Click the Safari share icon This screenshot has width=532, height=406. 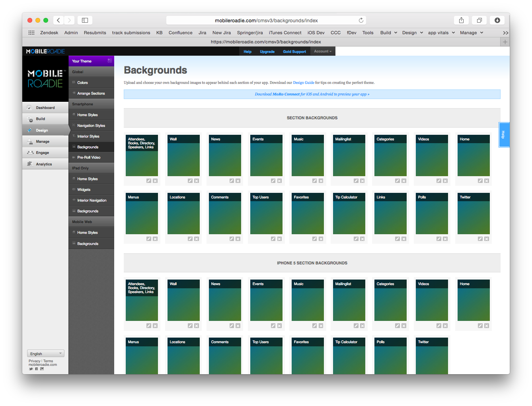pos(461,20)
